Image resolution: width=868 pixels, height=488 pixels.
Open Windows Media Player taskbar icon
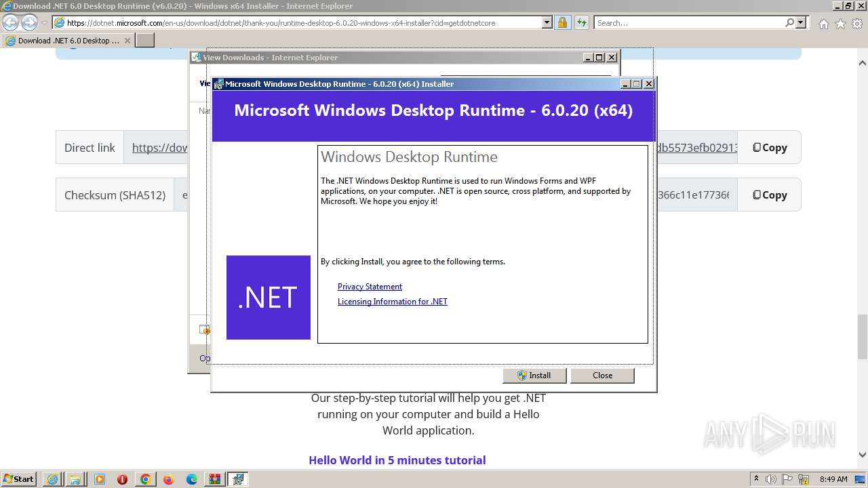pyautogui.click(x=100, y=479)
